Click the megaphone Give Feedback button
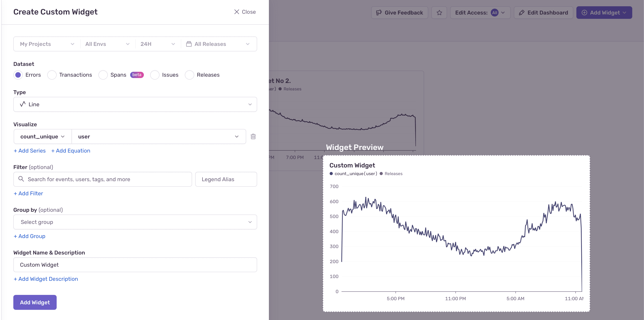 [x=399, y=13]
